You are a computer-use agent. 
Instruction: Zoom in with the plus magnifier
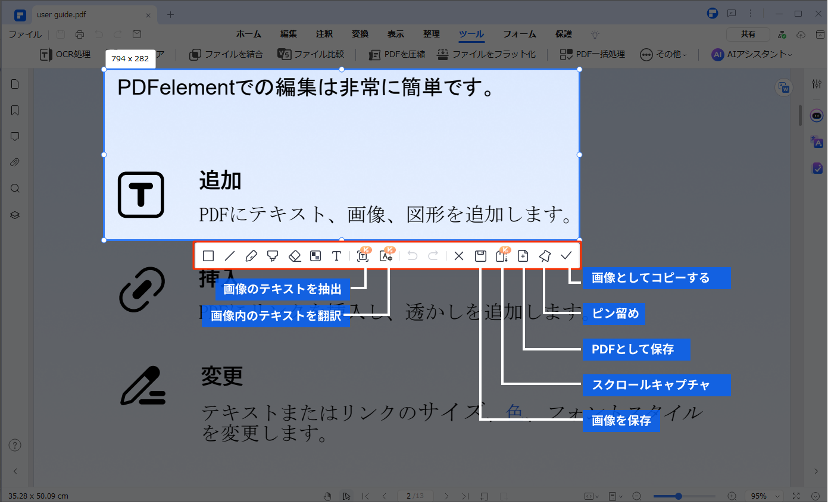732,496
